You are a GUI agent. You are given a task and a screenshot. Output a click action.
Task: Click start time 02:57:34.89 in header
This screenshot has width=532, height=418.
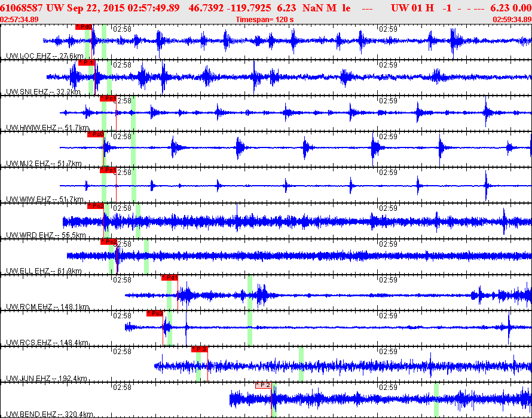point(19,20)
